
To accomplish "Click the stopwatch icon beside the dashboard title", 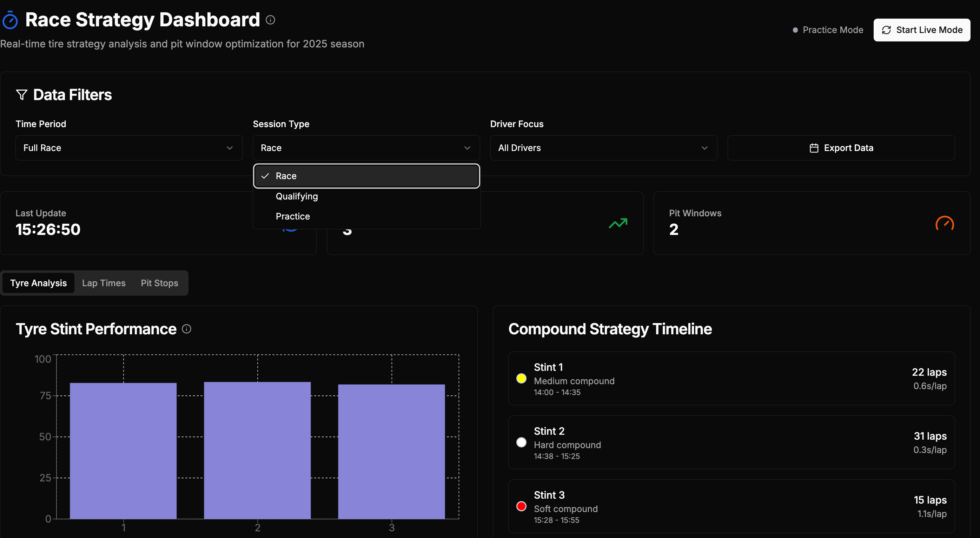I will (10, 20).
